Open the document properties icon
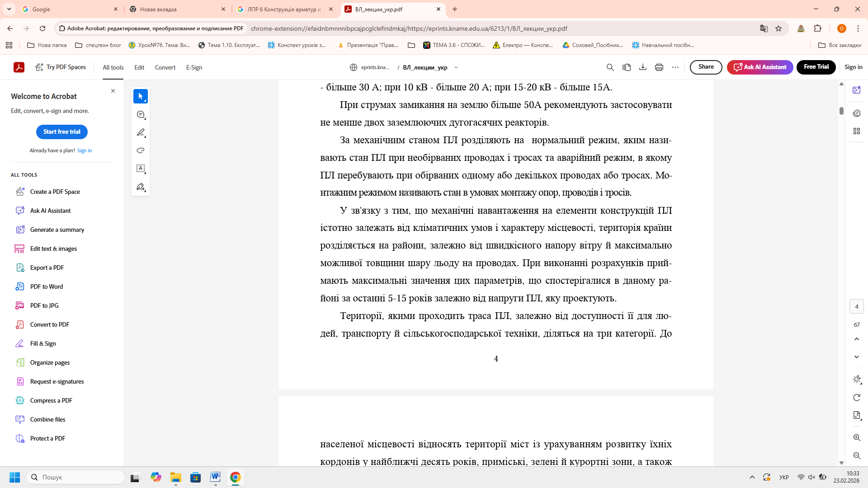The image size is (868, 488). (x=857, y=416)
